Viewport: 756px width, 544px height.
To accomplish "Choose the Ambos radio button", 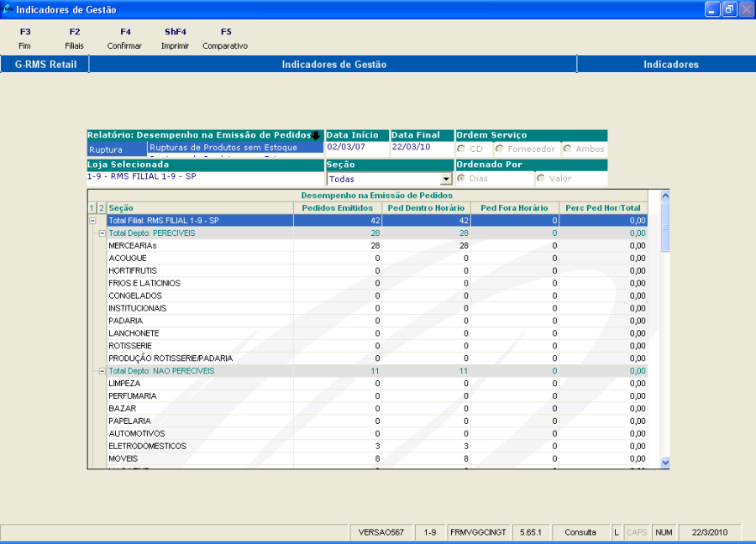I will 568,149.
